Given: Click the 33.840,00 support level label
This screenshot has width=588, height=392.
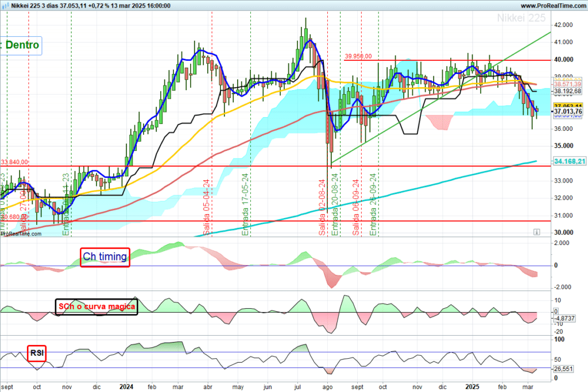Looking at the screenshot, I should [14, 162].
